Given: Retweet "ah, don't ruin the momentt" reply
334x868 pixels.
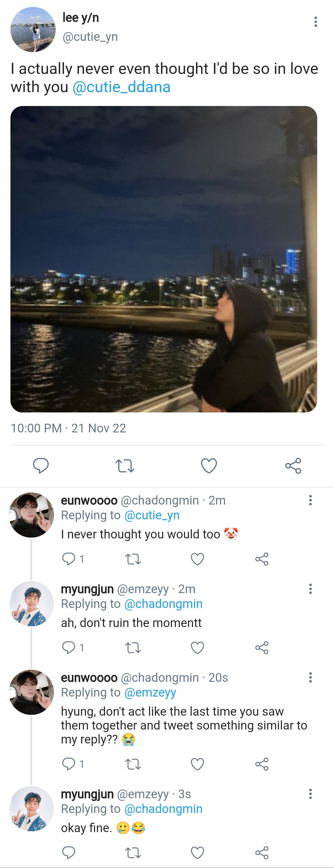Looking at the screenshot, I should 133,648.
